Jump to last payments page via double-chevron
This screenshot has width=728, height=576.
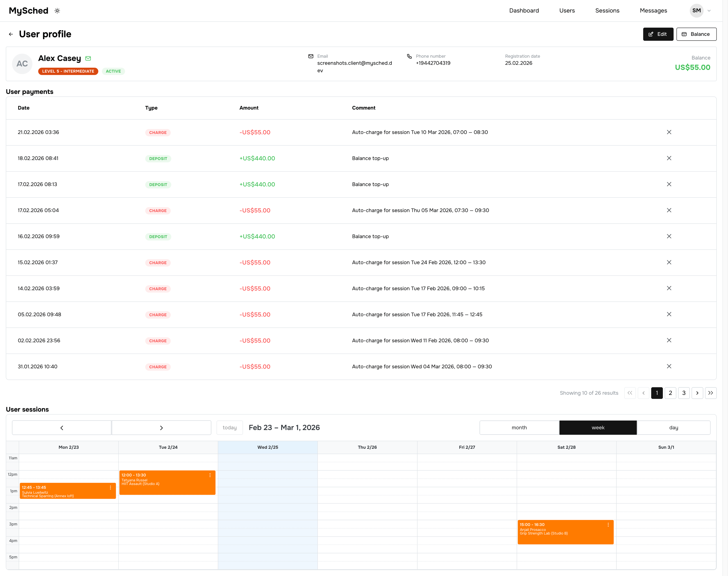[711, 393]
